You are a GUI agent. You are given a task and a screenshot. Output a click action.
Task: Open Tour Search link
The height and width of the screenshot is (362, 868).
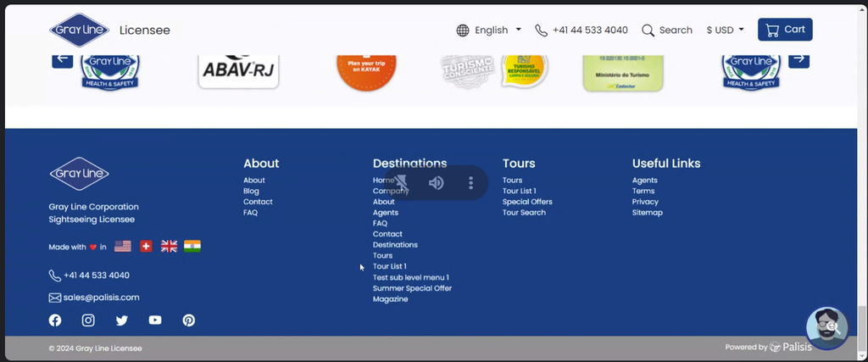point(524,213)
